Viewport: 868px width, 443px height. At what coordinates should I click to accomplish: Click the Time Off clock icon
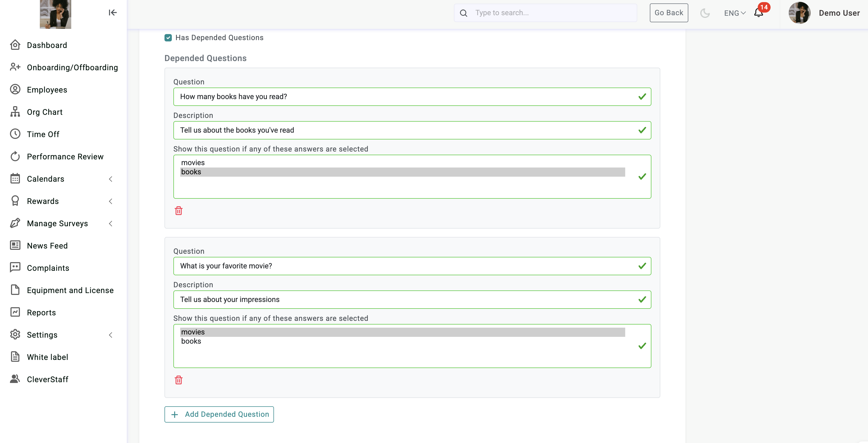15,134
